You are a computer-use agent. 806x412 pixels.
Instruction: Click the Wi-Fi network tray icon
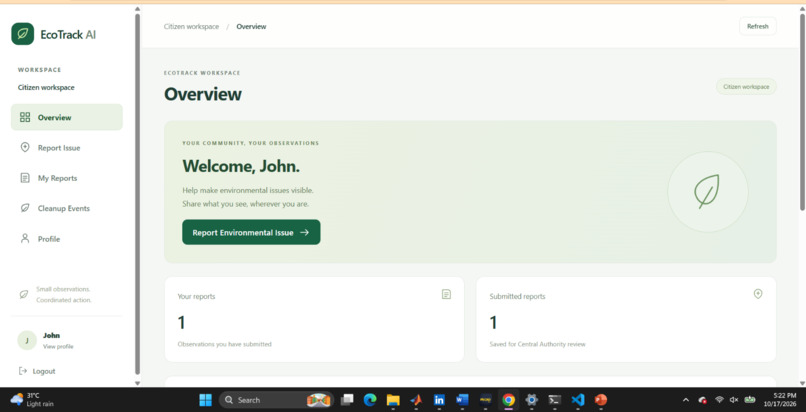pos(719,400)
